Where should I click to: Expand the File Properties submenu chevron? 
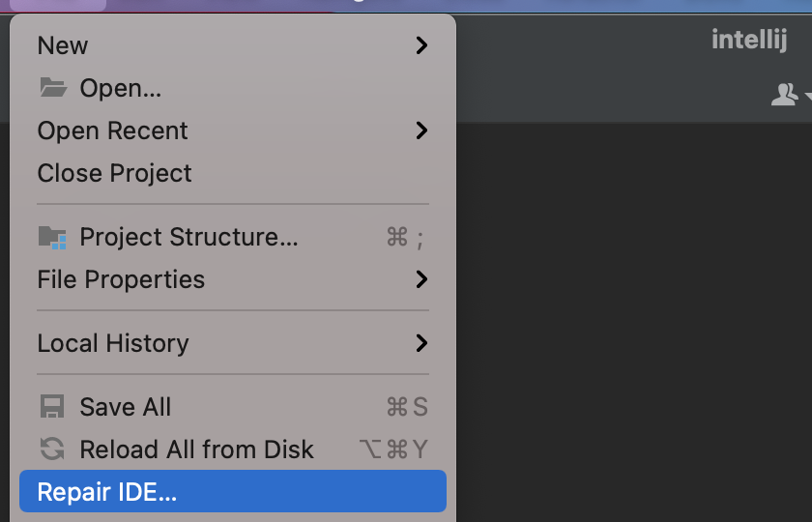422,279
